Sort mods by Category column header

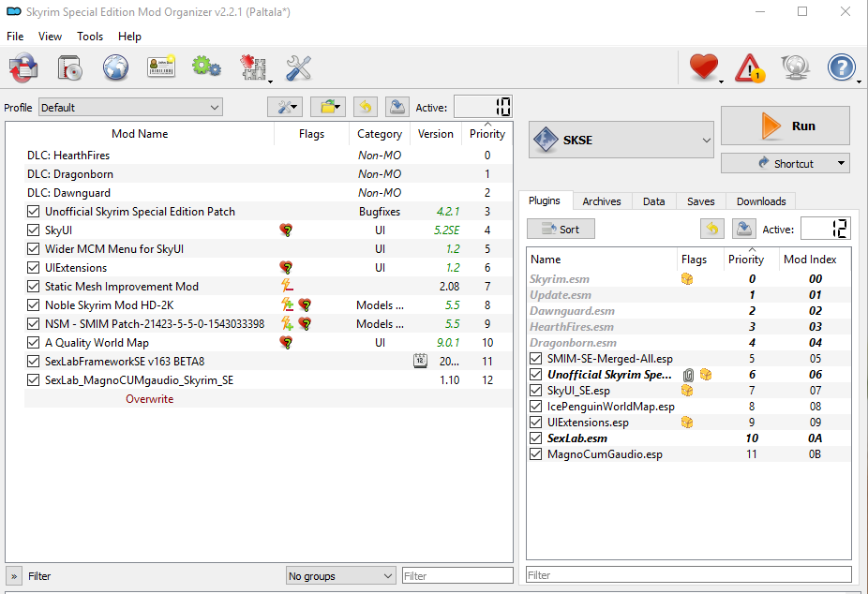(380, 134)
